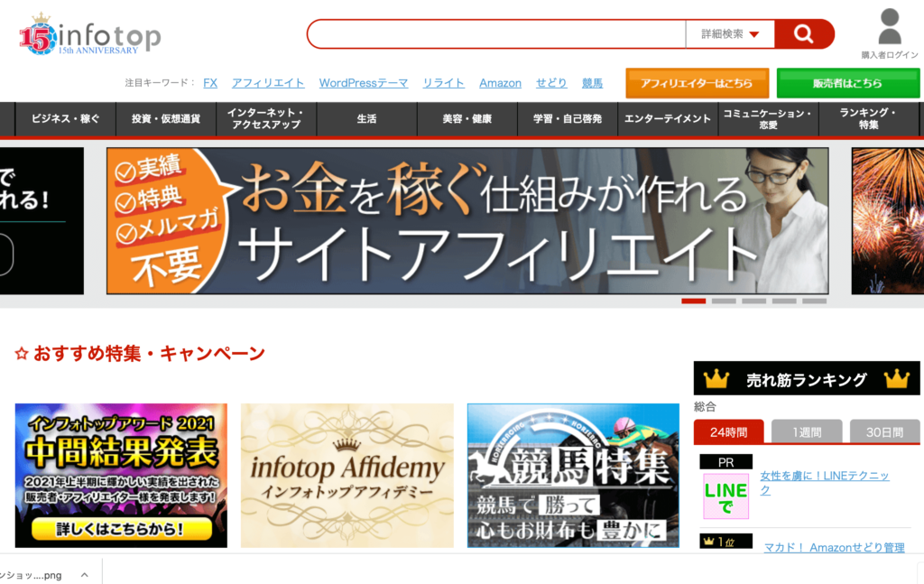Open the 生活 category menu

coord(366,119)
